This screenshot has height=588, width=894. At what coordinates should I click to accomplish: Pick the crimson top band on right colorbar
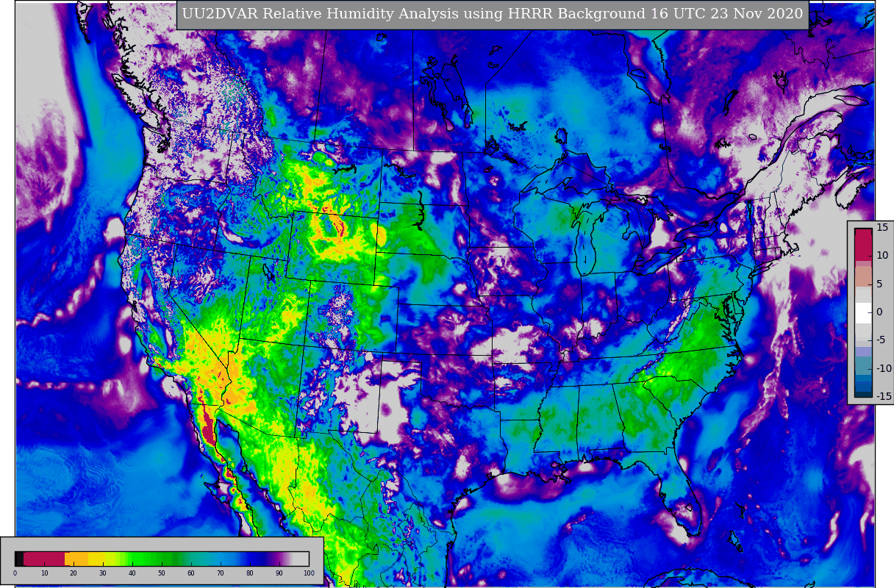tap(863, 245)
